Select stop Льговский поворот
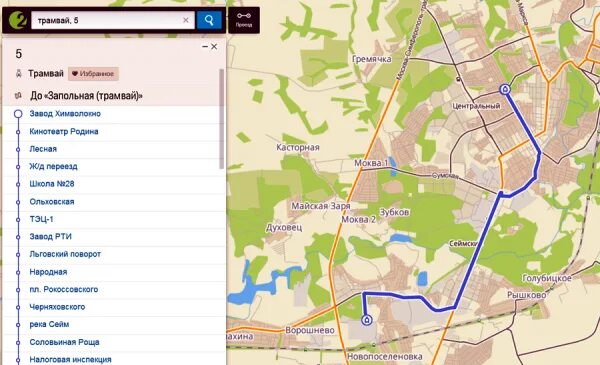600x365 pixels. pyautogui.click(x=65, y=254)
